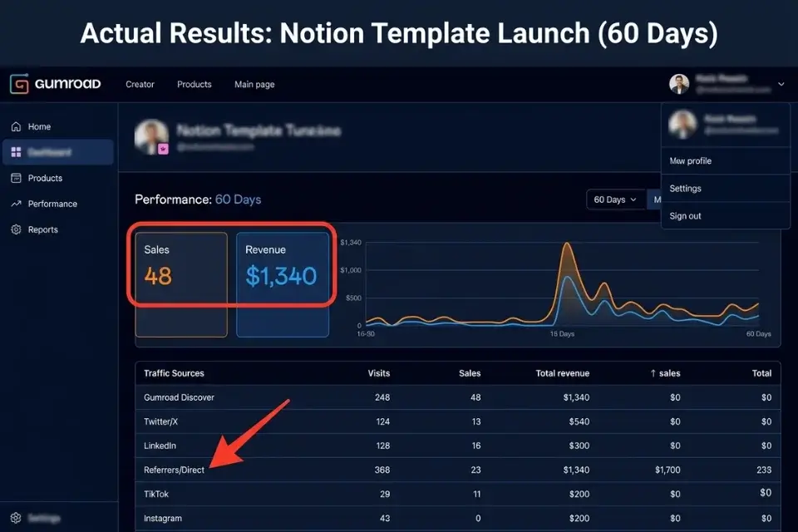798x532 pixels.
Task: Open the 60 Days date range dropdown
Action: pyautogui.click(x=615, y=199)
